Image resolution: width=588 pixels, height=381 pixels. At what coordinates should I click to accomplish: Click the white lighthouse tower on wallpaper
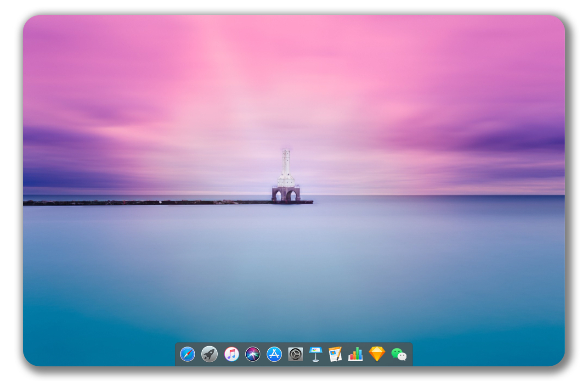point(286,168)
